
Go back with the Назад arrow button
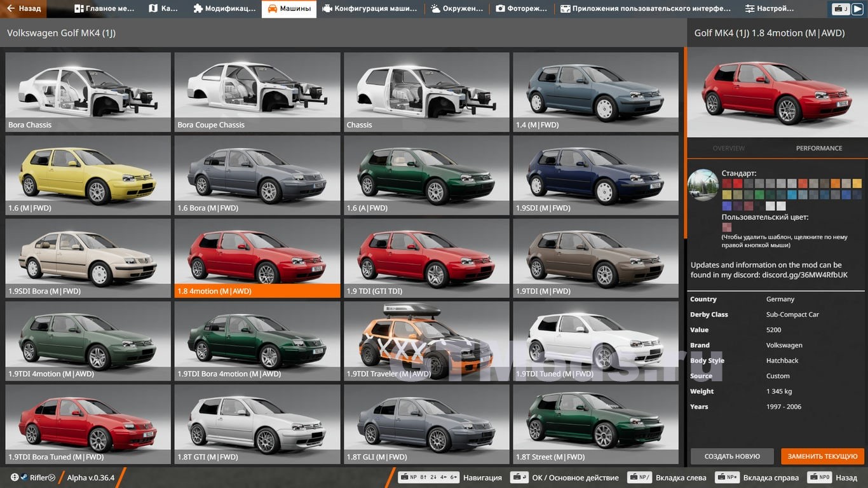click(x=23, y=9)
